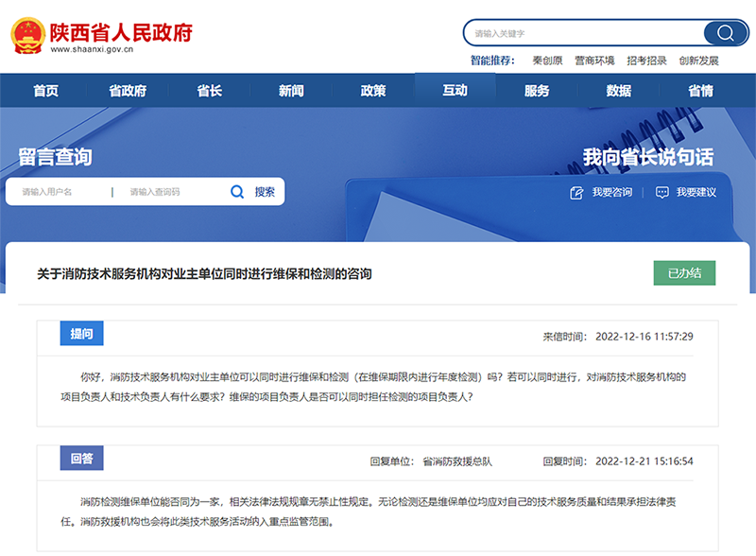Click the 我要建议 chat bubble icon

[x=661, y=193]
